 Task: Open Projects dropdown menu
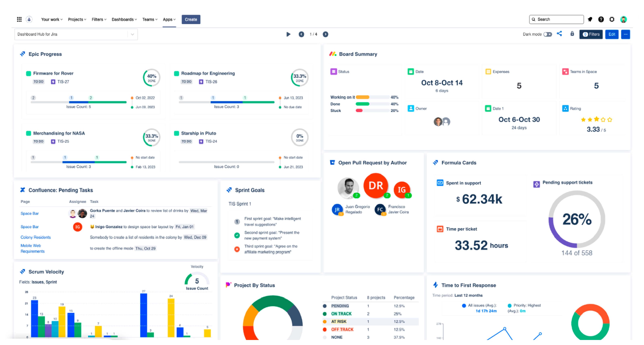(x=77, y=19)
